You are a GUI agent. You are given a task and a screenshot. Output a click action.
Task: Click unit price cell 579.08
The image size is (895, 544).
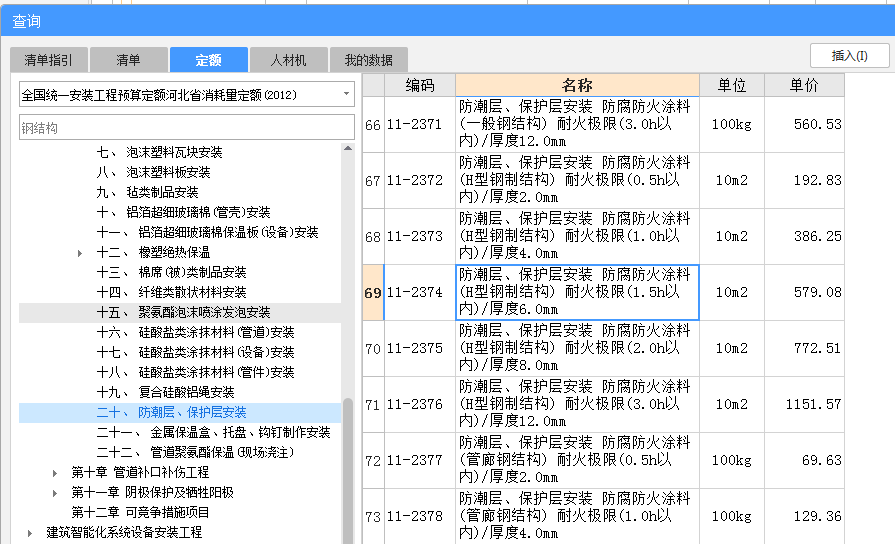tap(804, 292)
